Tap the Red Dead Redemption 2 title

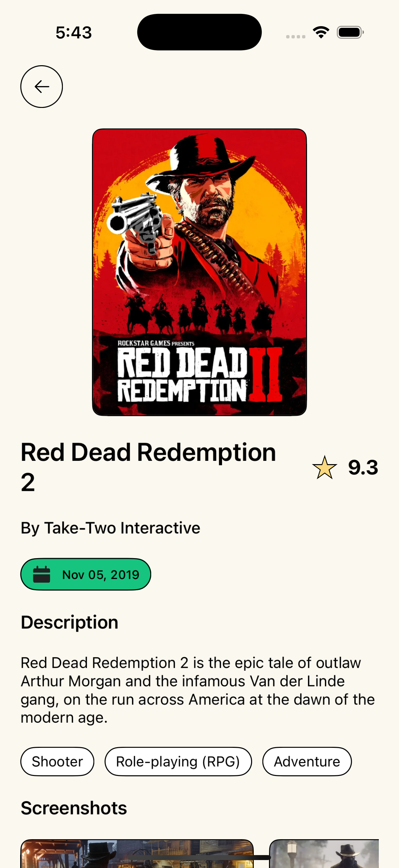(x=149, y=467)
